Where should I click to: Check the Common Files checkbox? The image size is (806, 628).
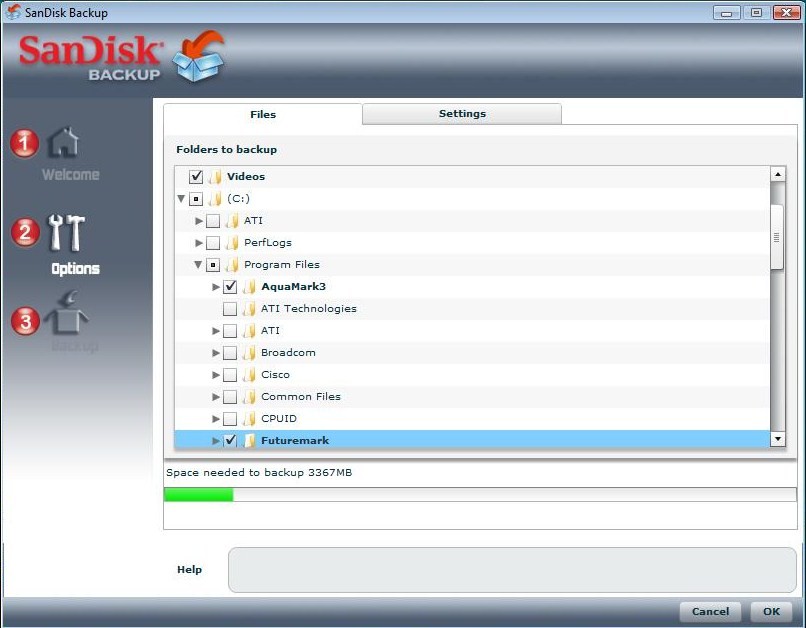pos(230,397)
